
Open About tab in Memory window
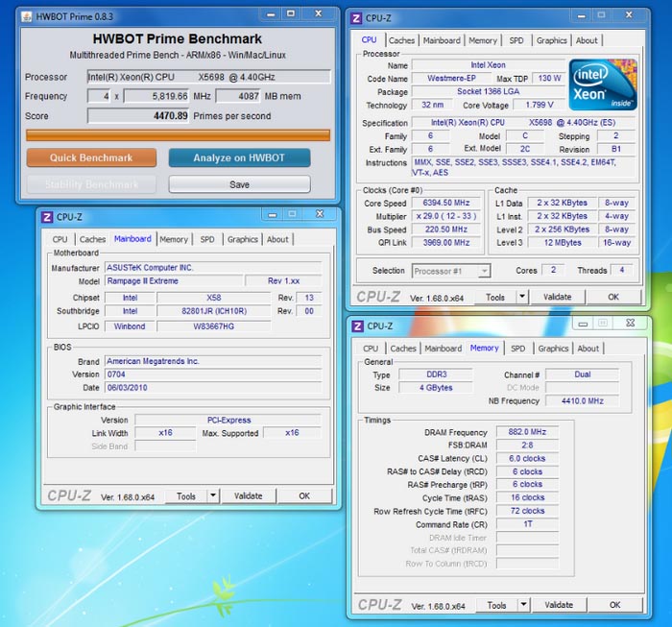tap(588, 349)
